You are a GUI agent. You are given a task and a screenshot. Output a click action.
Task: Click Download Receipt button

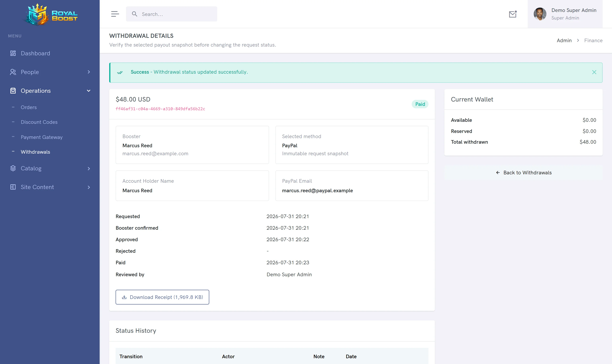pos(162,297)
